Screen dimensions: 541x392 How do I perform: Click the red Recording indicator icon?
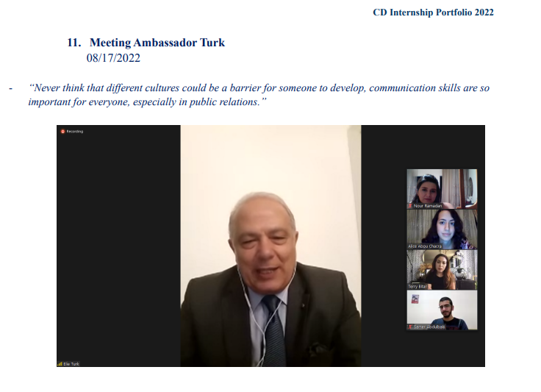click(x=62, y=132)
